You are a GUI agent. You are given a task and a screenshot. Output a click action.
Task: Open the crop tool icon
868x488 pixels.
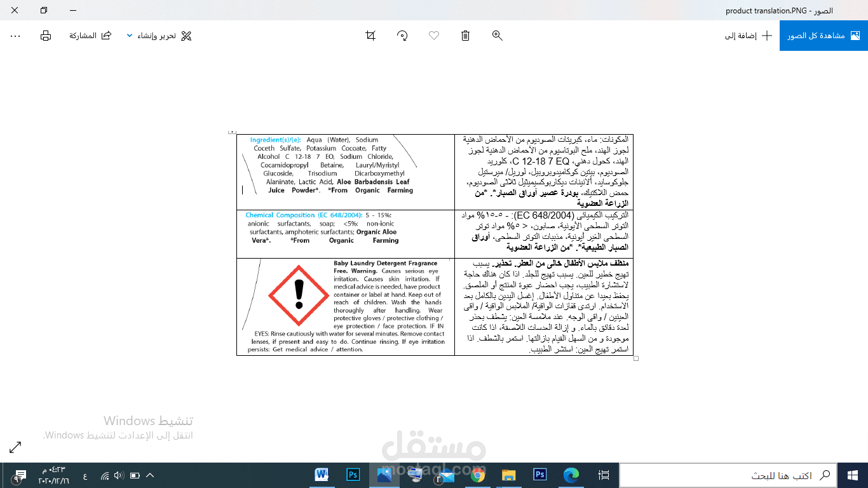click(370, 36)
